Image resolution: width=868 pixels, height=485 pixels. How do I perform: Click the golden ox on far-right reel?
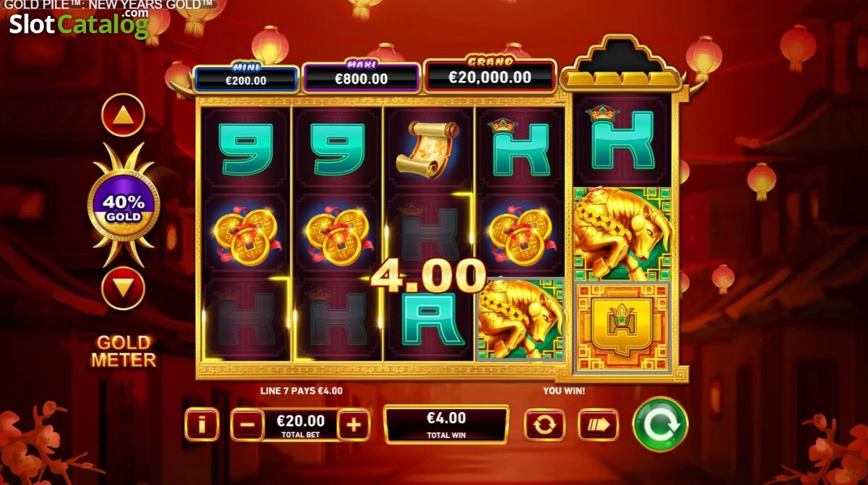pyautogui.click(x=623, y=234)
